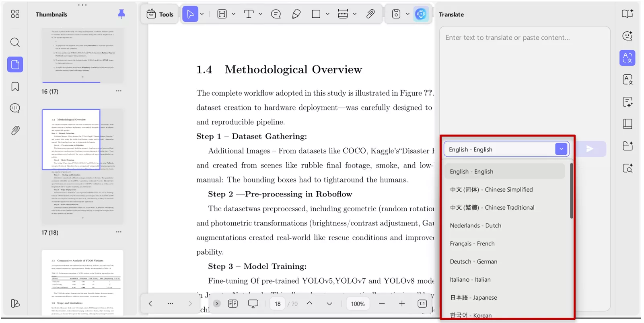
Task: Open the Tools menu button
Action: [160, 14]
